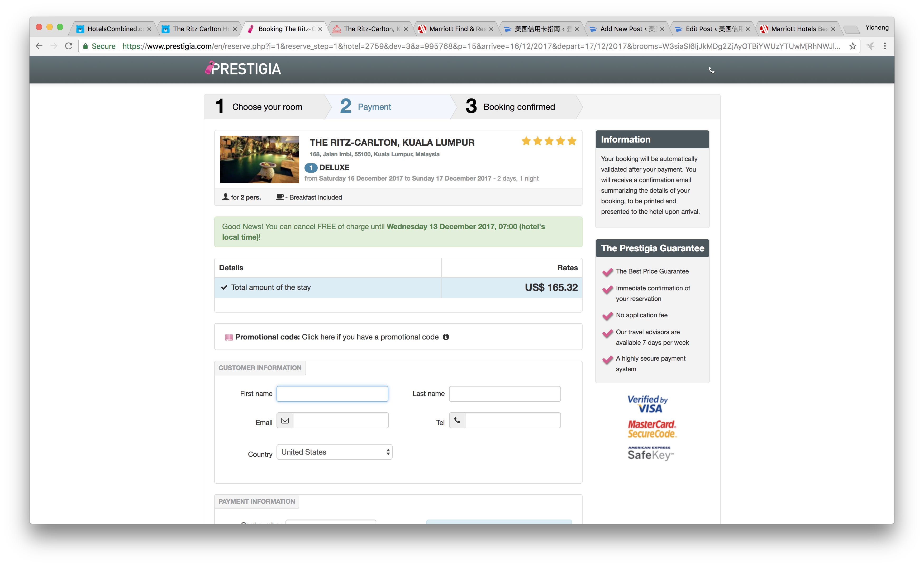This screenshot has height=566, width=924.
Task: Click the promotional code info icon
Action: point(445,337)
